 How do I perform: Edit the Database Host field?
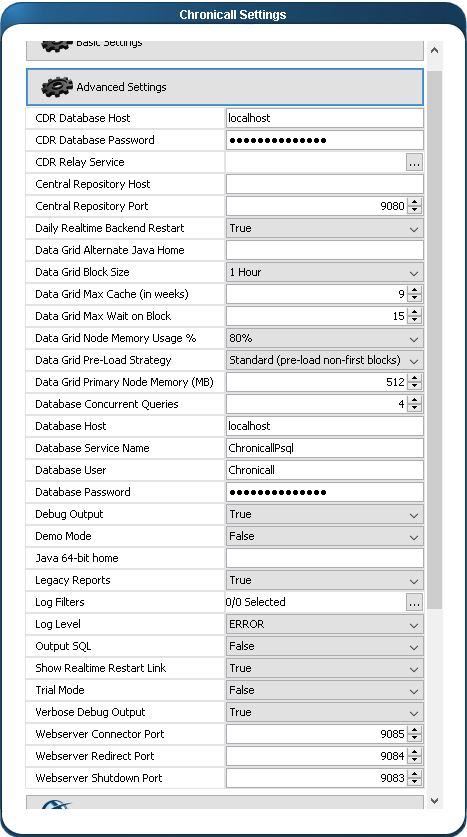click(x=324, y=426)
